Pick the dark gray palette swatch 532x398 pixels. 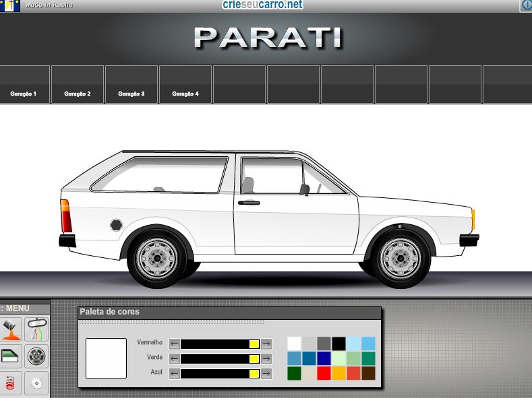point(324,343)
